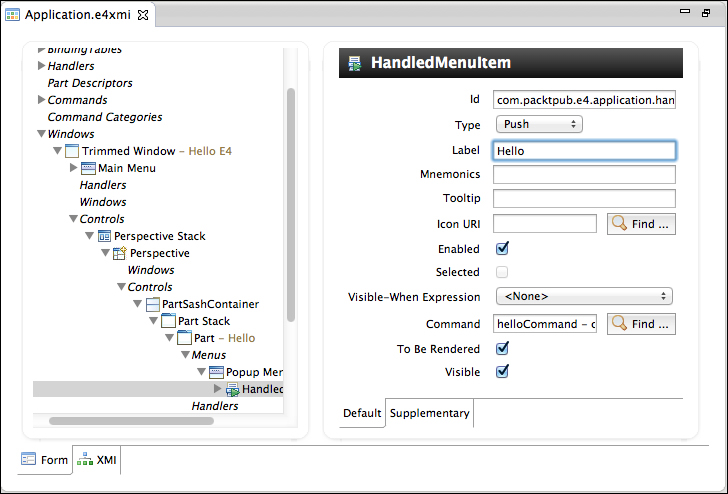Click Find button next to Icon URI
Viewport: 728px width, 494px height.
tap(640, 224)
